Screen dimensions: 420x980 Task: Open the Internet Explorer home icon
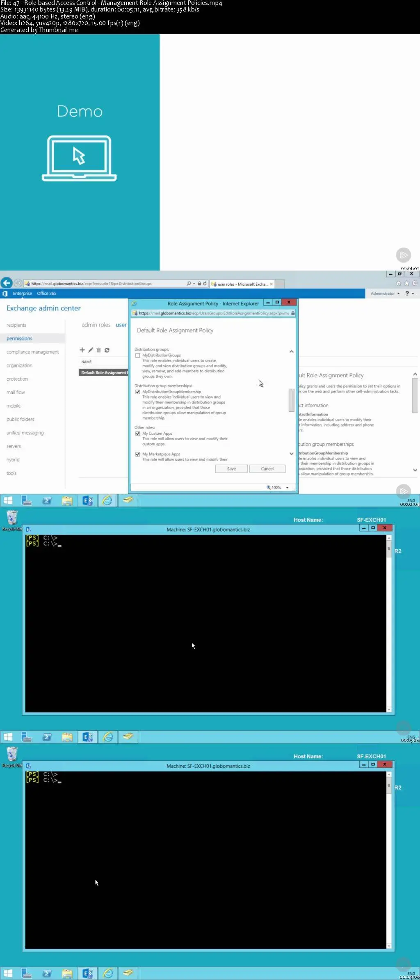(398, 283)
